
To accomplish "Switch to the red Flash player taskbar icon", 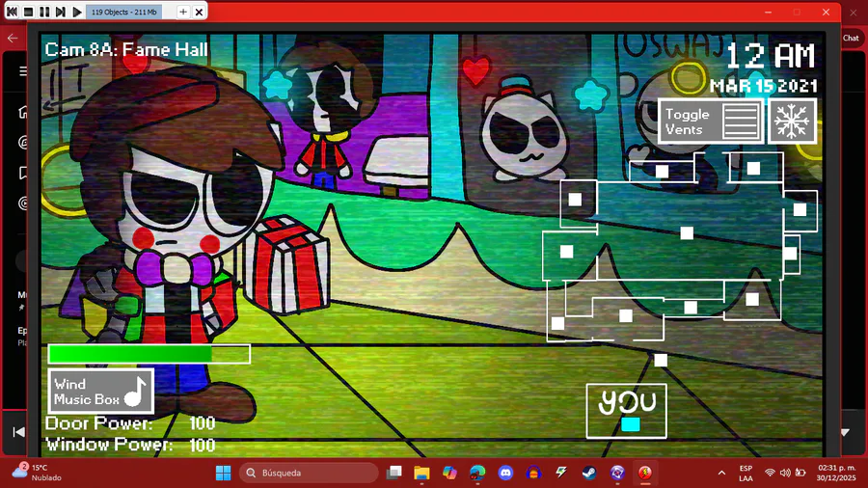I will pyautogui.click(x=645, y=474).
